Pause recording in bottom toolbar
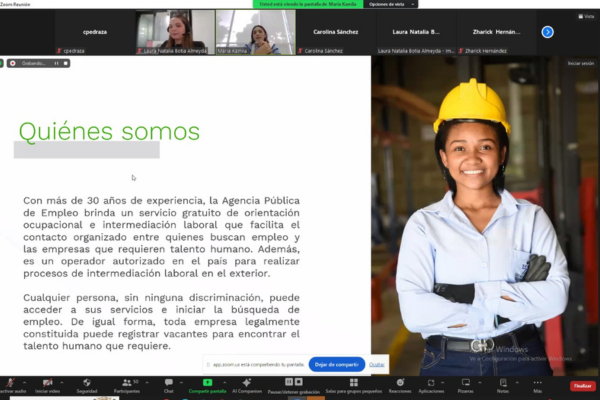 [x=289, y=382]
